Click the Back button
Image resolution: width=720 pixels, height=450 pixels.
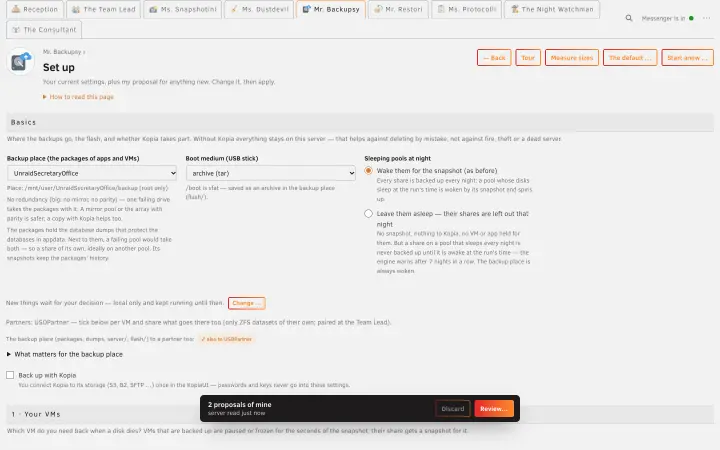(x=494, y=58)
